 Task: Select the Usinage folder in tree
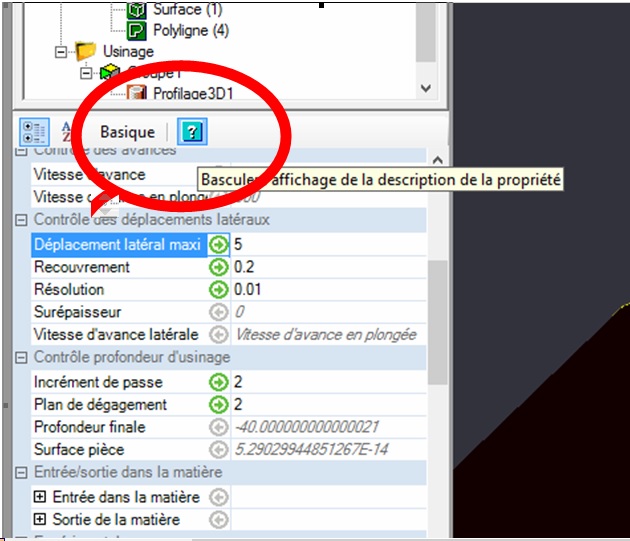(128, 52)
